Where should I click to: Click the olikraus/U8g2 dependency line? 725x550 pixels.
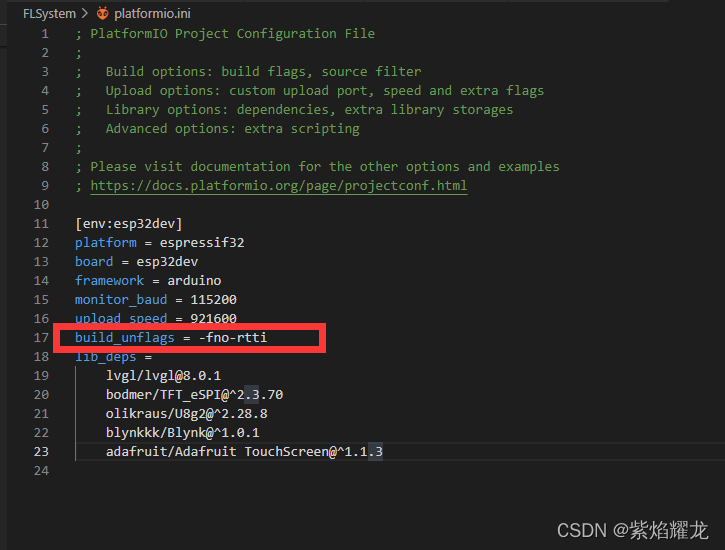(x=187, y=414)
